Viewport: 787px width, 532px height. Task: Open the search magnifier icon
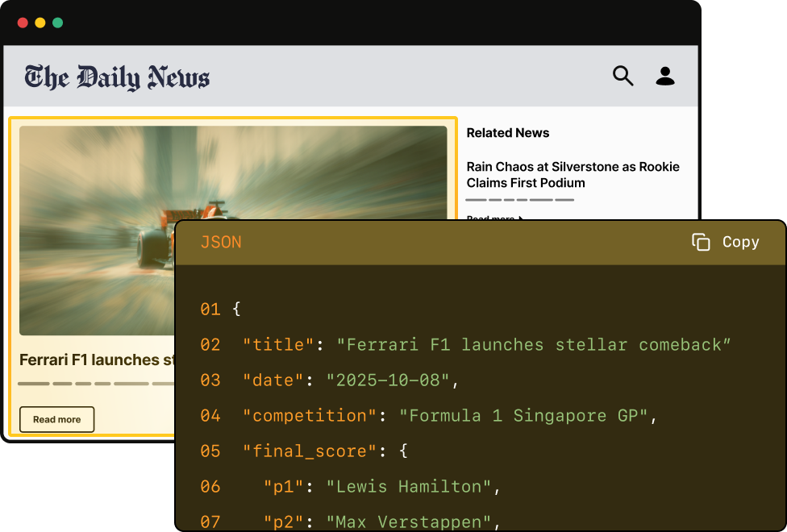[623, 75]
